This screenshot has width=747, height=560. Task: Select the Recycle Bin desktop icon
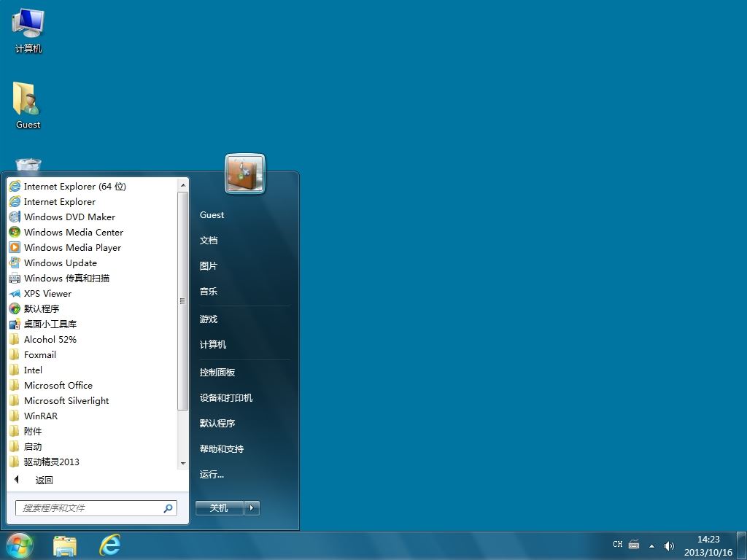click(28, 165)
